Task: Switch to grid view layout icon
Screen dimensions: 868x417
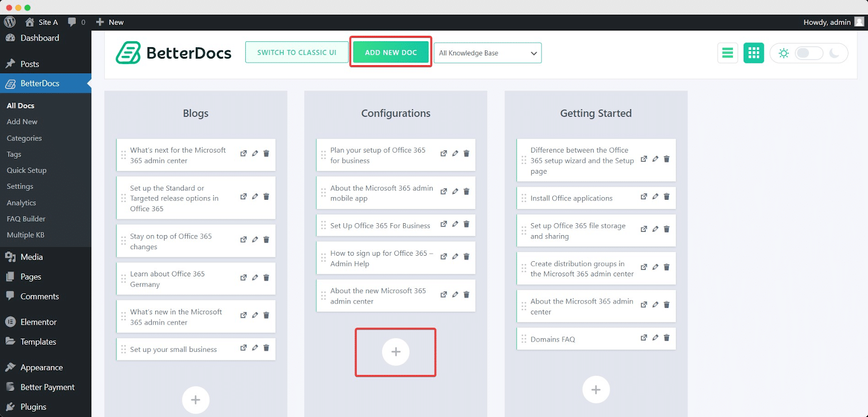Action: 754,53
